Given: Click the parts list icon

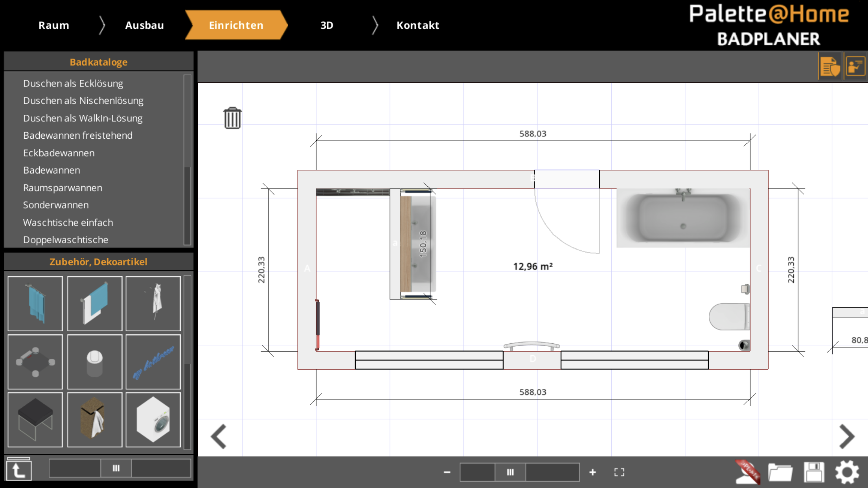Looking at the screenshot, I should [x=830, y=66].
